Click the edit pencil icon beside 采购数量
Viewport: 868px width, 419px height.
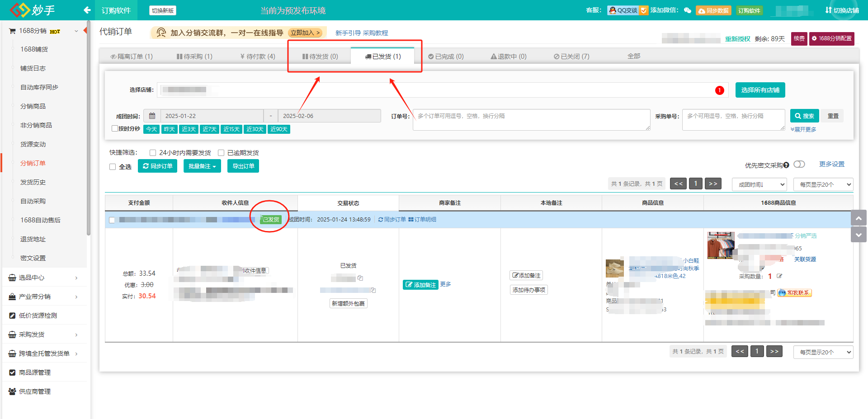pyautogui.click(x=779, y=276)
